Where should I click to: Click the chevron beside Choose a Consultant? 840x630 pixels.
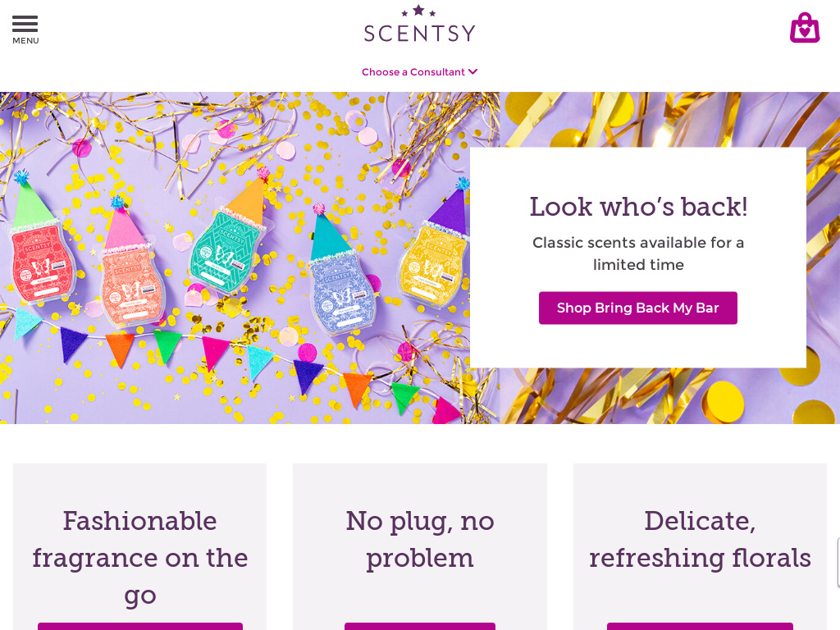(472, 72)
